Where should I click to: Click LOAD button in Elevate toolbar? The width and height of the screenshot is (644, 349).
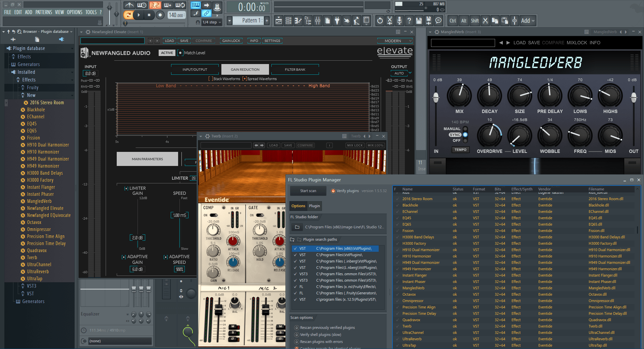point(169,41)
